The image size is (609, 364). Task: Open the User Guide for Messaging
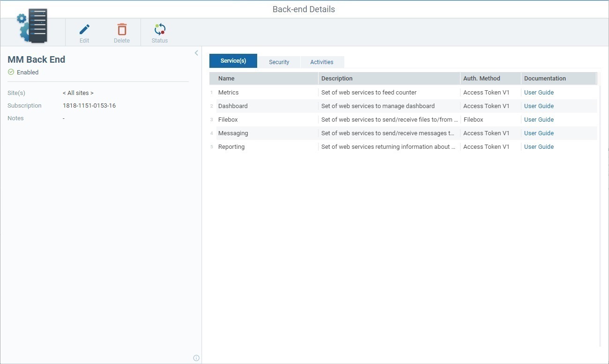(x=538, y=133)
